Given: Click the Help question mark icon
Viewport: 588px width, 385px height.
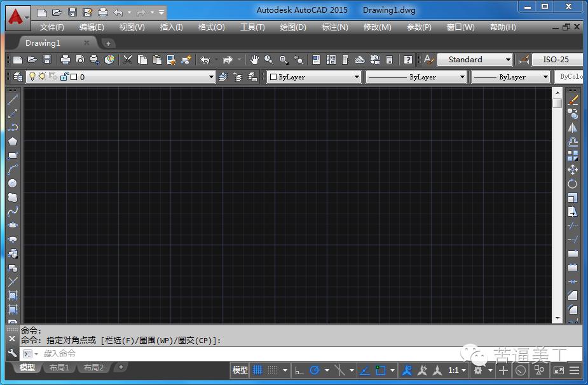Looking at the screenshot, I should tap(408, 60).
